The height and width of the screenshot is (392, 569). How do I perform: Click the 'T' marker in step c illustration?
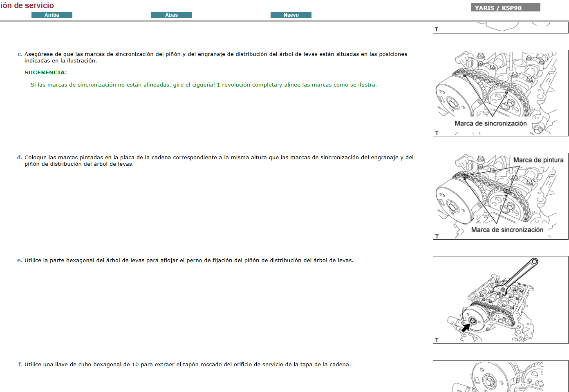(437, 133)
